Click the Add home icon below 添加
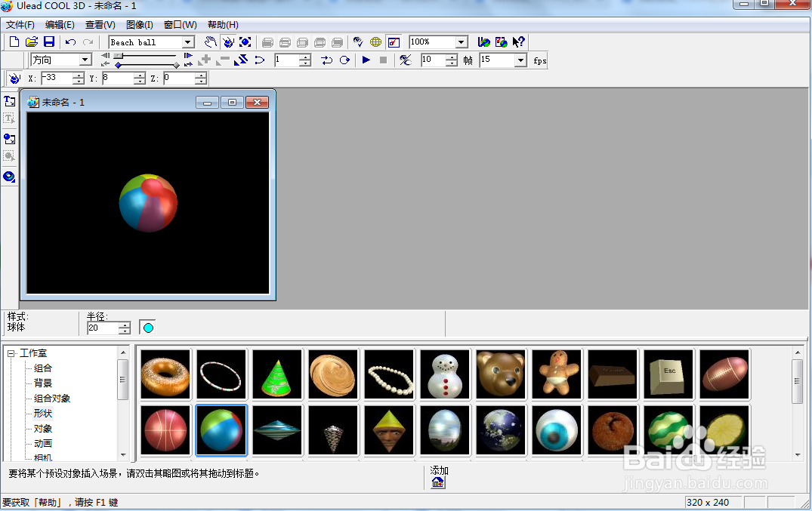This screenshot has width=812, height=511. (x=437, y=482)
